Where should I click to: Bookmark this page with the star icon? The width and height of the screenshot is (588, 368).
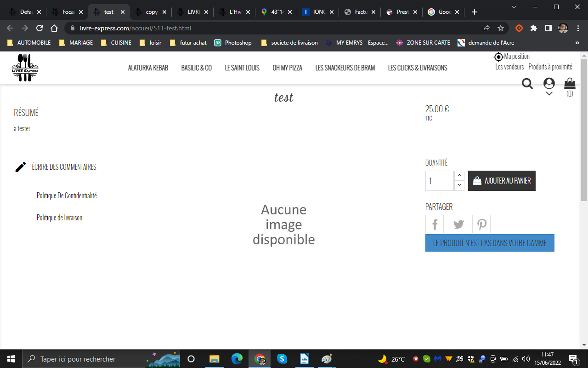click(x=501, y=28)
